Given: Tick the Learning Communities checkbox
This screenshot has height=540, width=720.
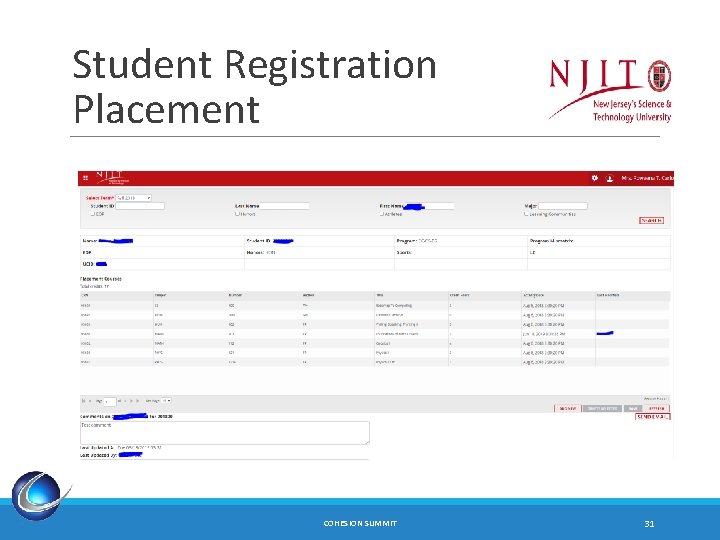Looking at the screenshot, I should (x=526, y=214).
